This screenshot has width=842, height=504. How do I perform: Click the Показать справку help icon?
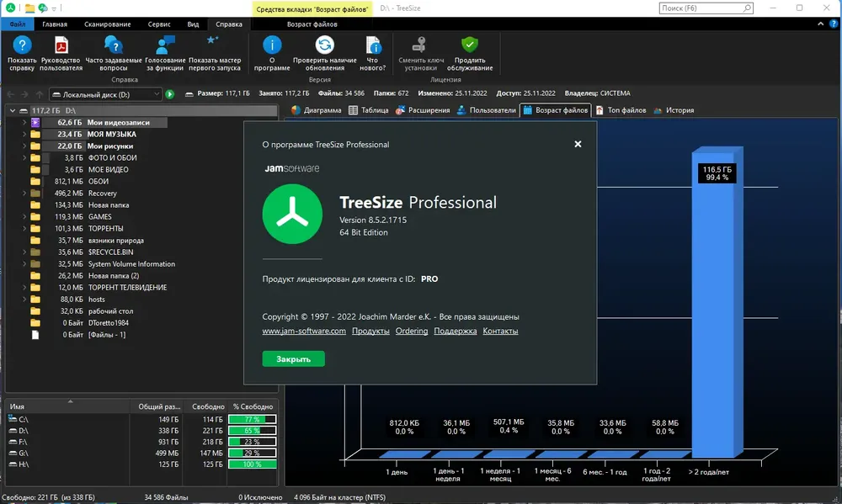coord(22,45)
